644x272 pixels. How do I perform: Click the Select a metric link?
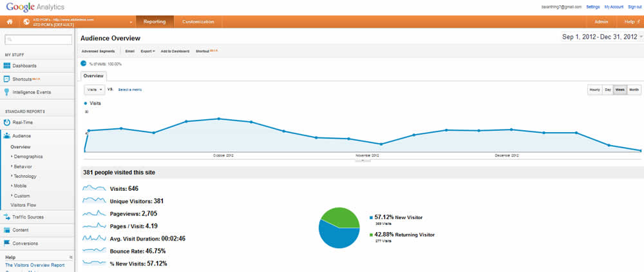[130, 90]
